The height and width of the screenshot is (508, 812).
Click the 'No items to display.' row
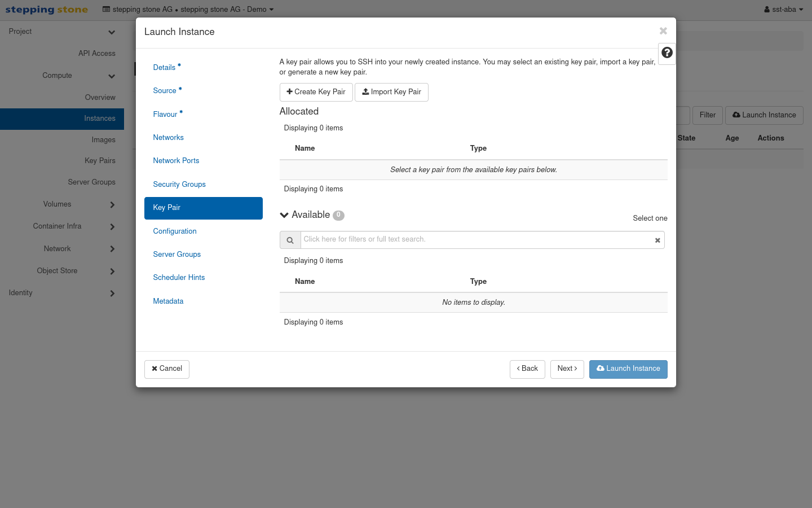474,303
